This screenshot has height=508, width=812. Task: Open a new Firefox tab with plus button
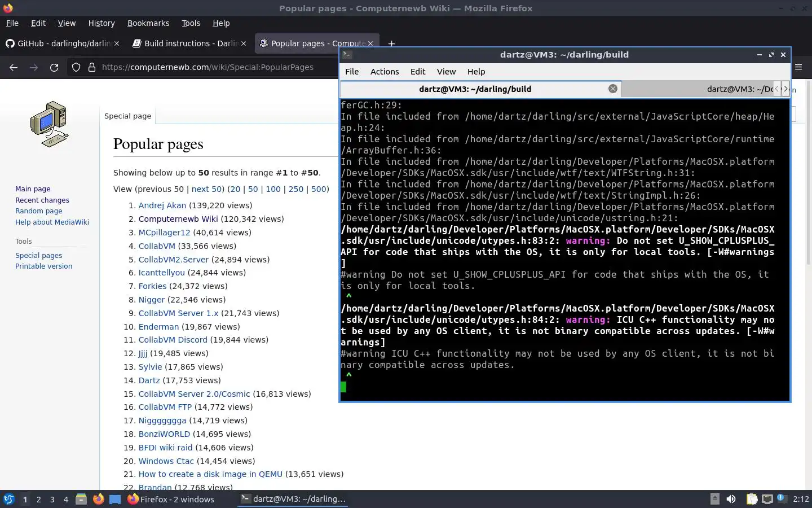391,43
